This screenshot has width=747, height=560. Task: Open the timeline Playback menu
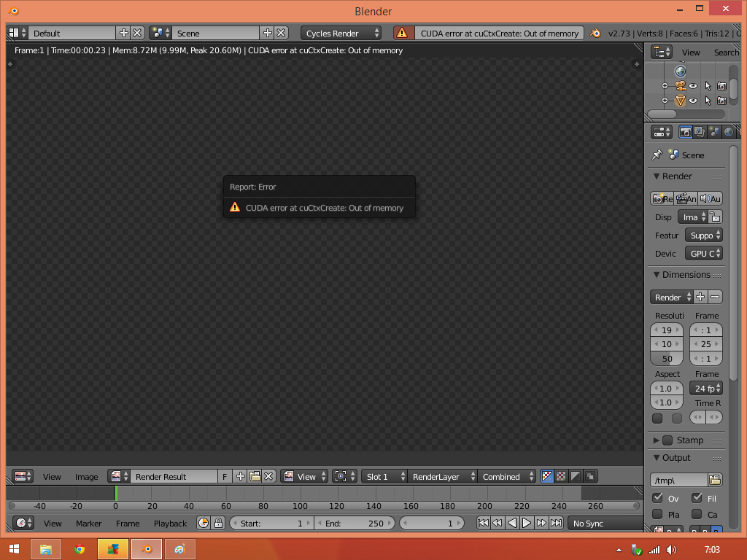[x=170, y=524]
